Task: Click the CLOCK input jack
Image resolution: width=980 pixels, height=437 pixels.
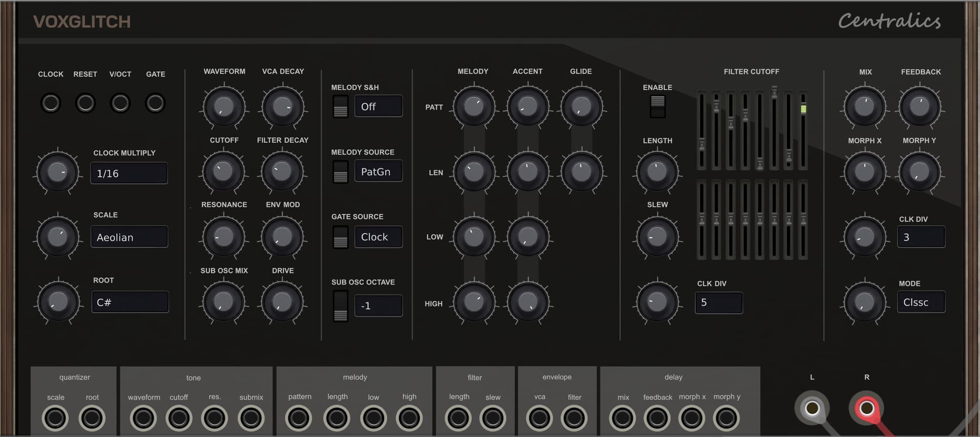Action: [51, 103]
